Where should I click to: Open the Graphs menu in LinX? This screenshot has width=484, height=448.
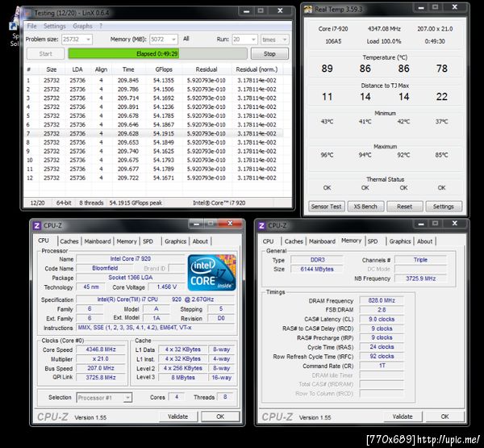[82, 26]
